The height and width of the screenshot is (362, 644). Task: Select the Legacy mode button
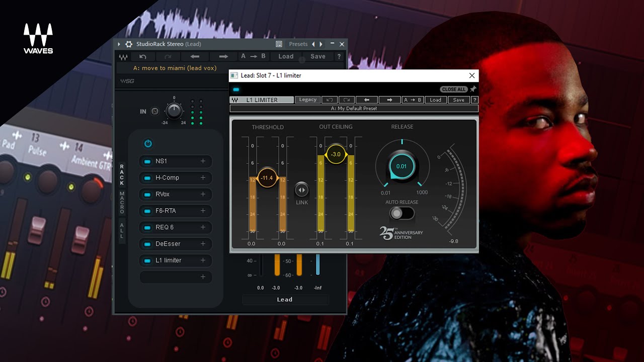[x=308, y=100]
